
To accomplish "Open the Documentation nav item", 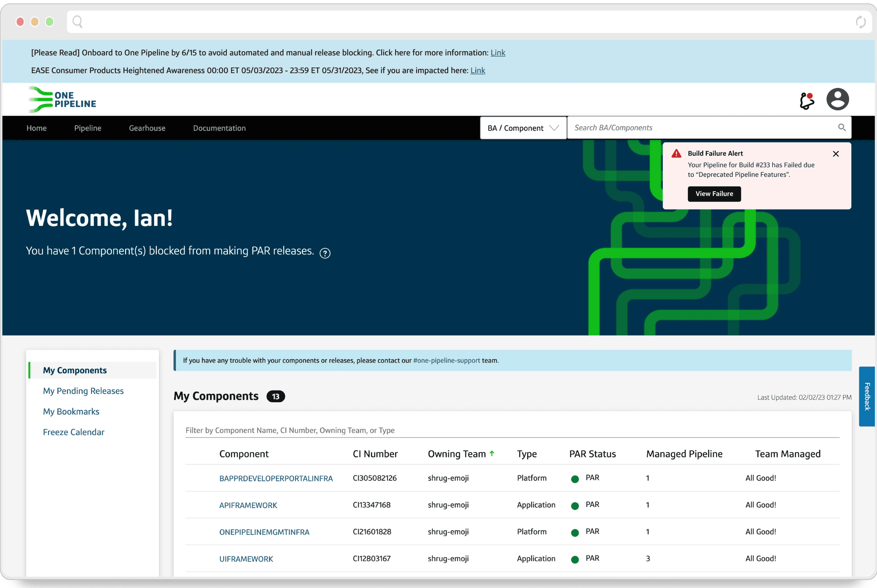I will (219, 128).
